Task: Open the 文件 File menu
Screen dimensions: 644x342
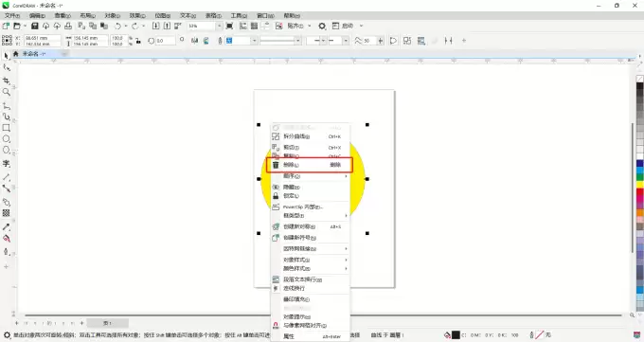Action: [12, 15]
